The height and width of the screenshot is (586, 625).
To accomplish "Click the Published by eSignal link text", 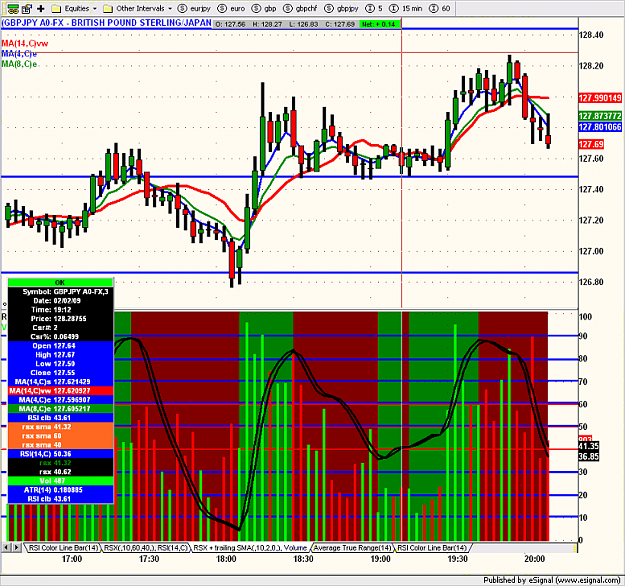I will click(x=551, y=580).
